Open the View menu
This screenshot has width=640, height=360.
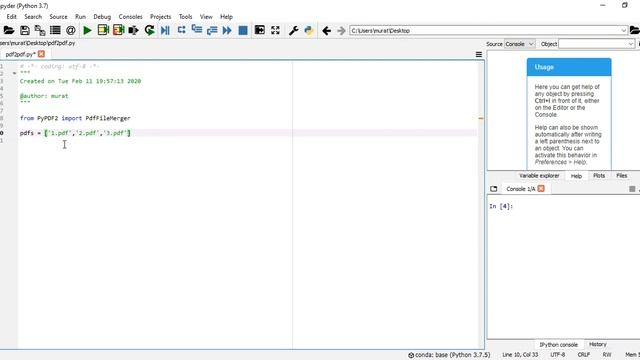206,17
